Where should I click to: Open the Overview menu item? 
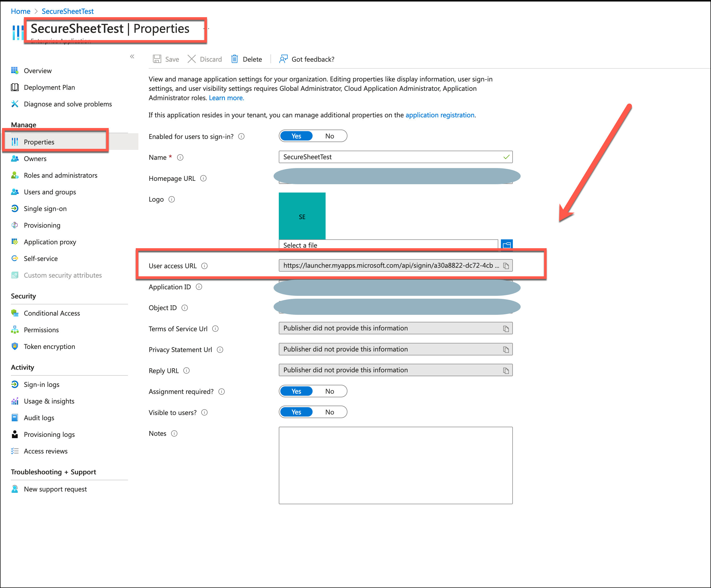point(38,71)
